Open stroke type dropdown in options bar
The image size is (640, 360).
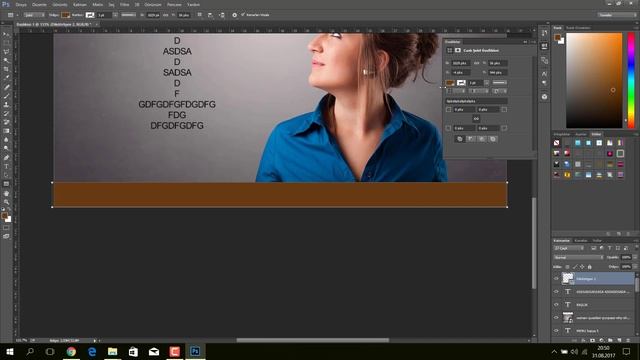(x=128, y=15)
